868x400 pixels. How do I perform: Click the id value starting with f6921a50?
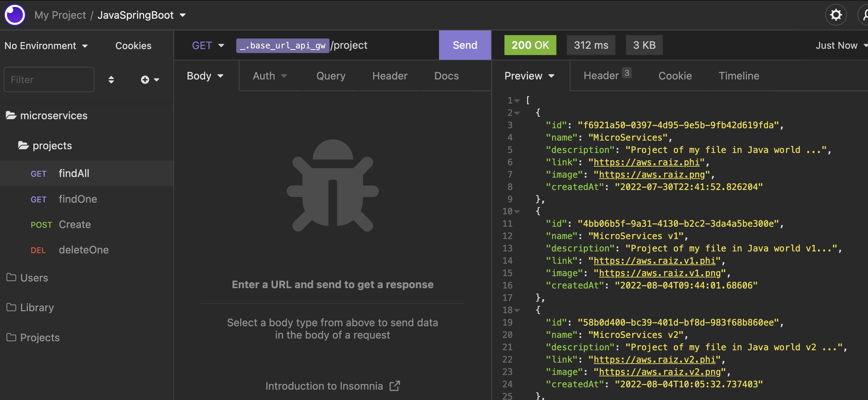coord(678,126)
